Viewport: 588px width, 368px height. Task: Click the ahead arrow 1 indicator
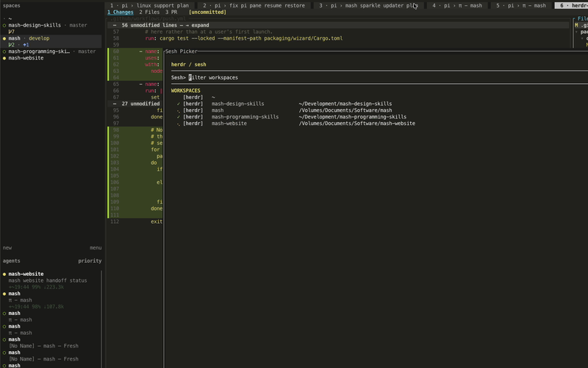coord(26,45)
